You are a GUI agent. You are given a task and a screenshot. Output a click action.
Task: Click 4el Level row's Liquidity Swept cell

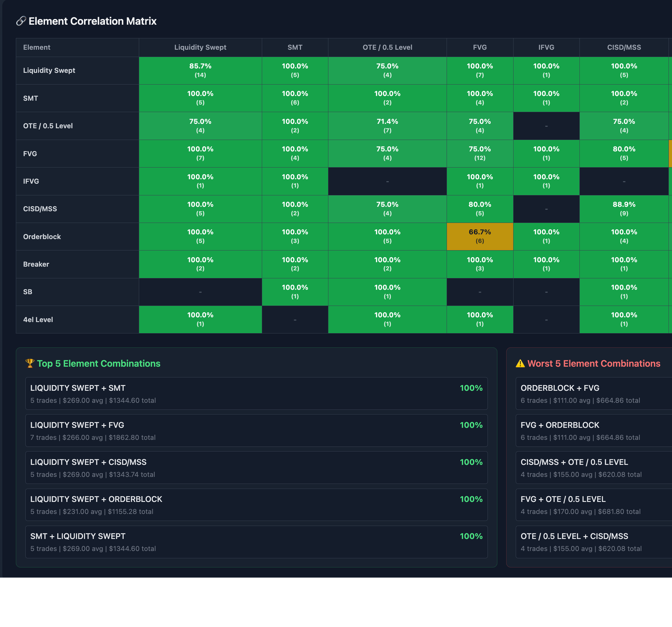point(200,319)
